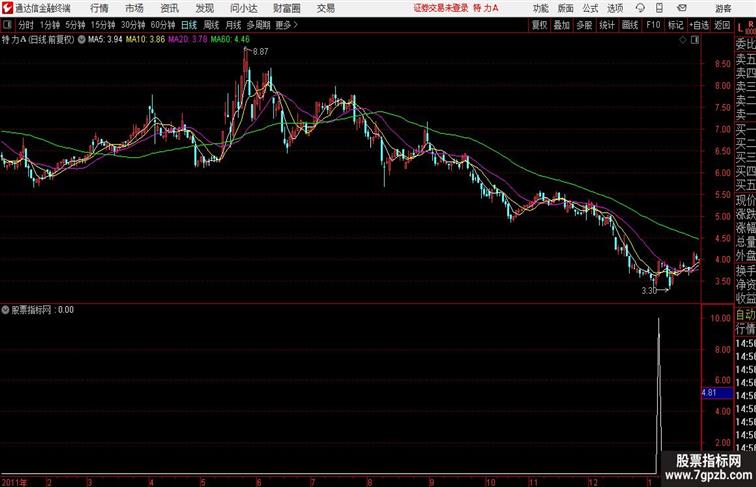Toggle the side panel icon at chart top right
The image size is (756, 487).
point(695,40)
